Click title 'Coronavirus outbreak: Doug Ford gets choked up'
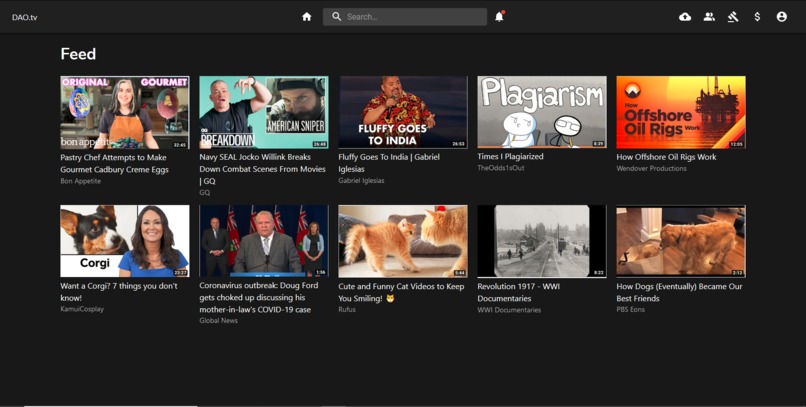This screenshot has width=806, height=407. click(259, 298)
